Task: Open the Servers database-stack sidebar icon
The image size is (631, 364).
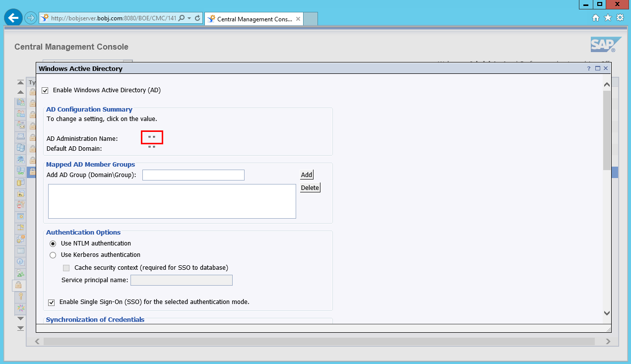Action: [20, 148]
